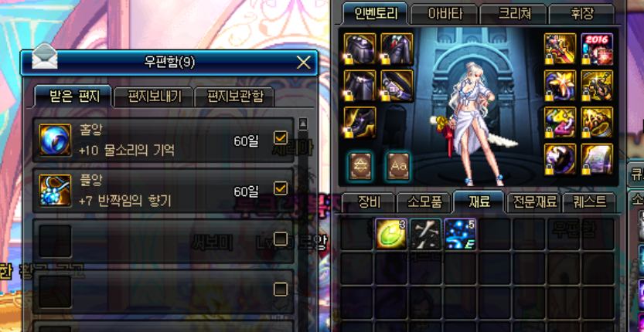Open the 아바타 tab
Viewport: 644px width, 332px height.
[445, 15]
